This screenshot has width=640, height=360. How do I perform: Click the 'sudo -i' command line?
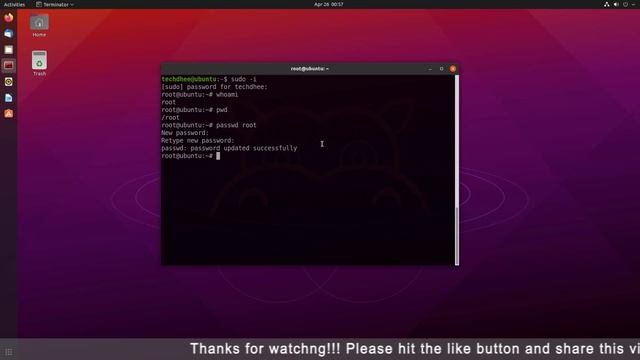pos(209,79)
